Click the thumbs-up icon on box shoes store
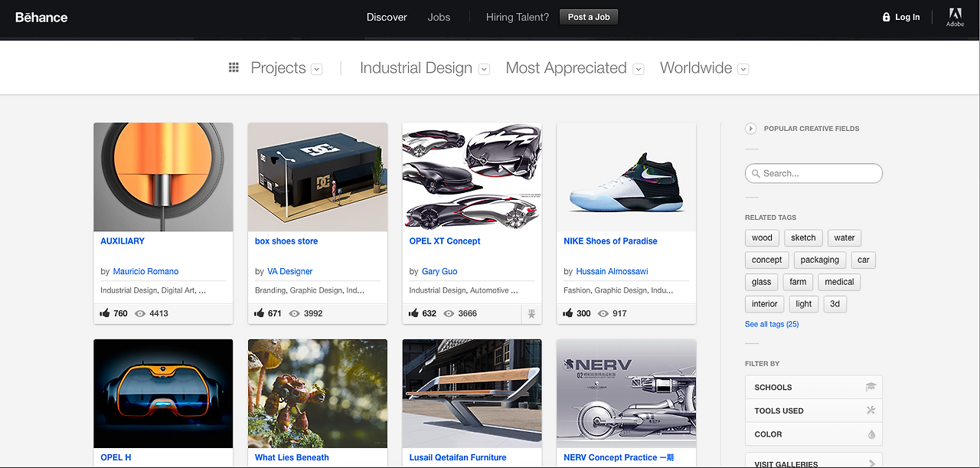 point(260,313)
